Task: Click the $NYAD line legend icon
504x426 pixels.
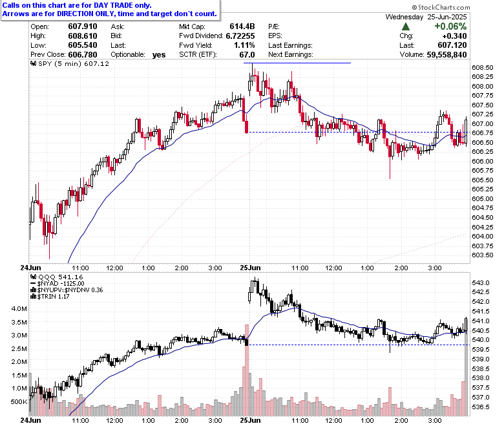Action: (x=33, y=284)
